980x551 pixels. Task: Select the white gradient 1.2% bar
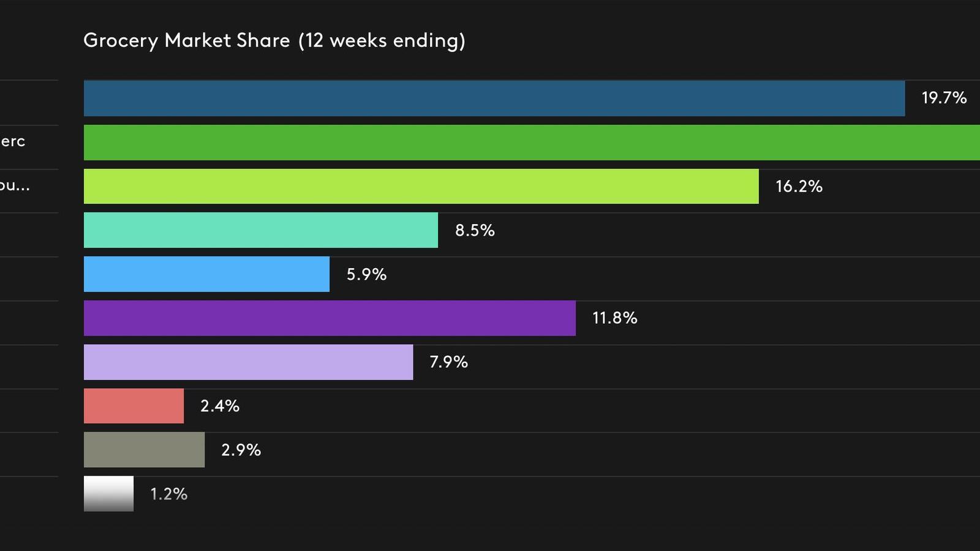click(108, 493)
